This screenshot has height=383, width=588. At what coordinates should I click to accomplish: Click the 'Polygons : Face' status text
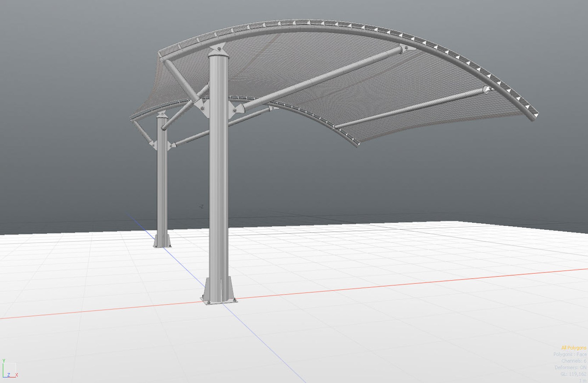(570, 354)
